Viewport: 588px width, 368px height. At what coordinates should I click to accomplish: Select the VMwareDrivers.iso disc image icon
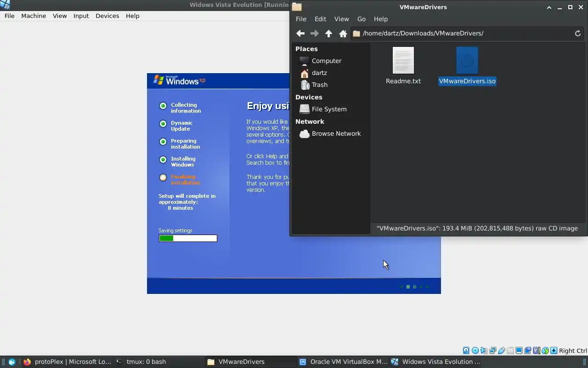(467, 60)
